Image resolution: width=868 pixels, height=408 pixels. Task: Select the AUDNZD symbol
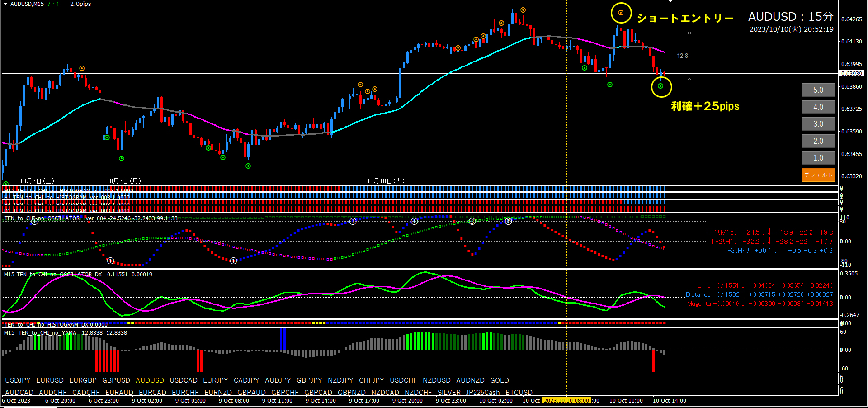point(470,380)
